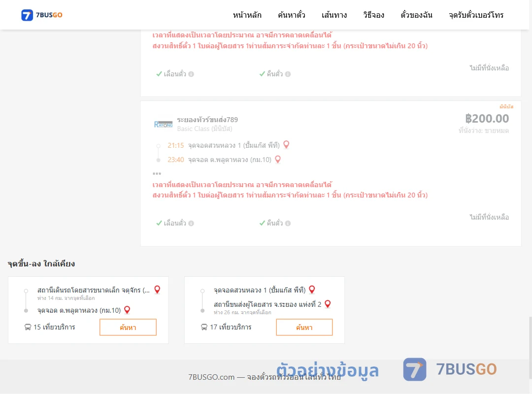Click the จุดขึ้น-ลง ใกล้เคียง heading
This screenshot has height=394, width=532.
coord(41,263)
